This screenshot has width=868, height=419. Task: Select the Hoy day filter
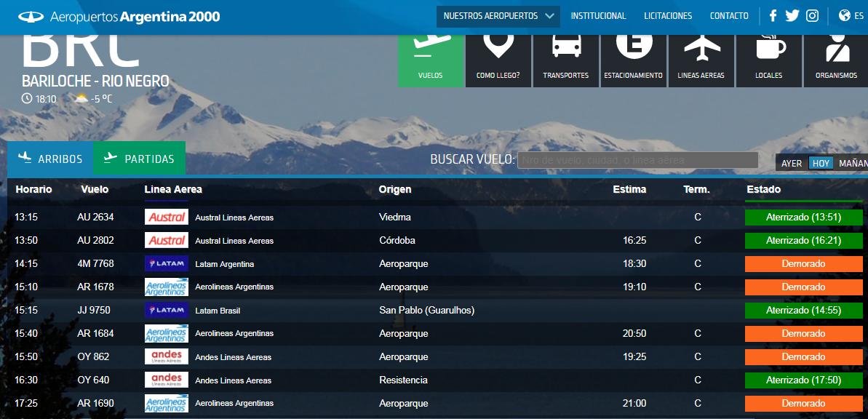(x=821, y=164)
